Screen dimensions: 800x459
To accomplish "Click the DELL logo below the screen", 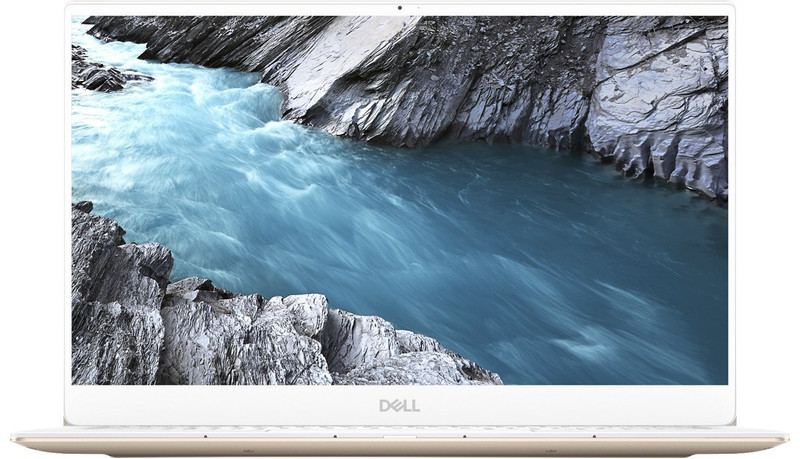I will point(400,405).
